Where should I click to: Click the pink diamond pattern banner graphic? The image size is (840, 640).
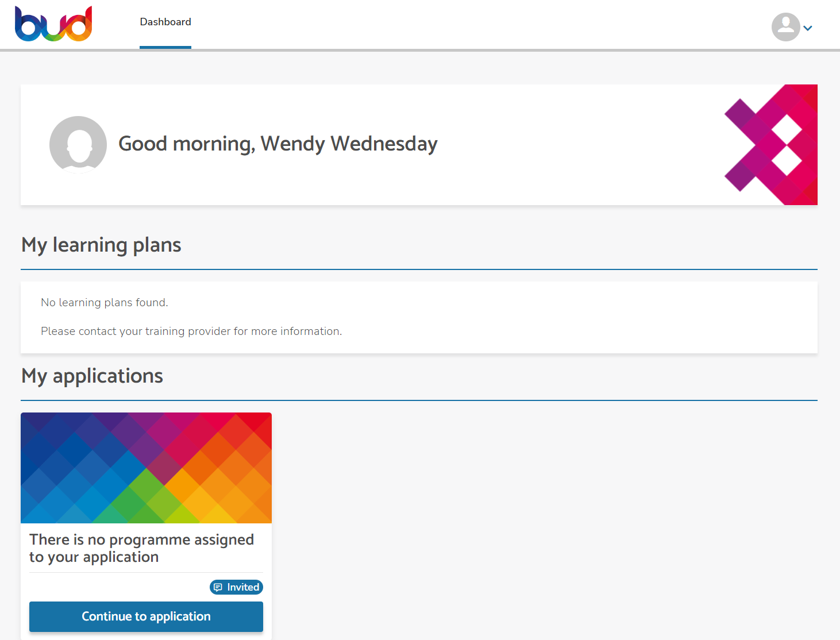point(771,145)
